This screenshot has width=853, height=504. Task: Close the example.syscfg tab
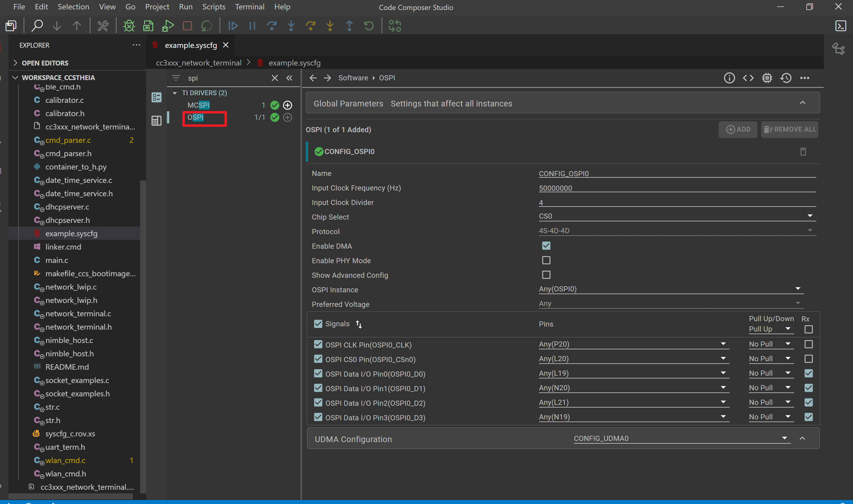pyautogui.click(x=226, y=45)
